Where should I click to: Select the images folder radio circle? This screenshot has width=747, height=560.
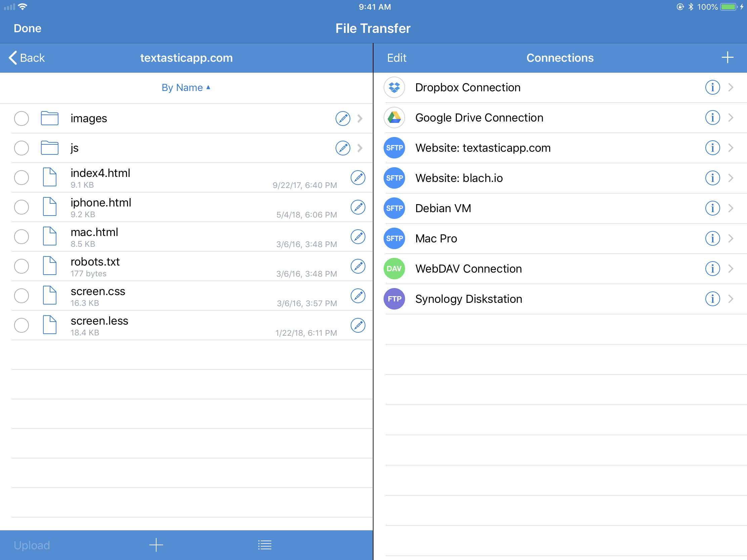pos(21,119)
